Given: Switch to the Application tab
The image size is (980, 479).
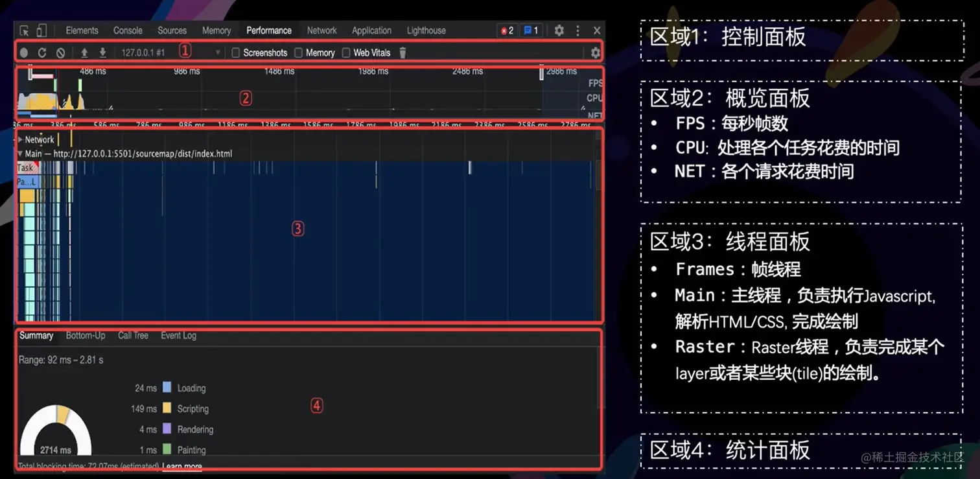Looking at the screenshot, I should pos(371,30).
